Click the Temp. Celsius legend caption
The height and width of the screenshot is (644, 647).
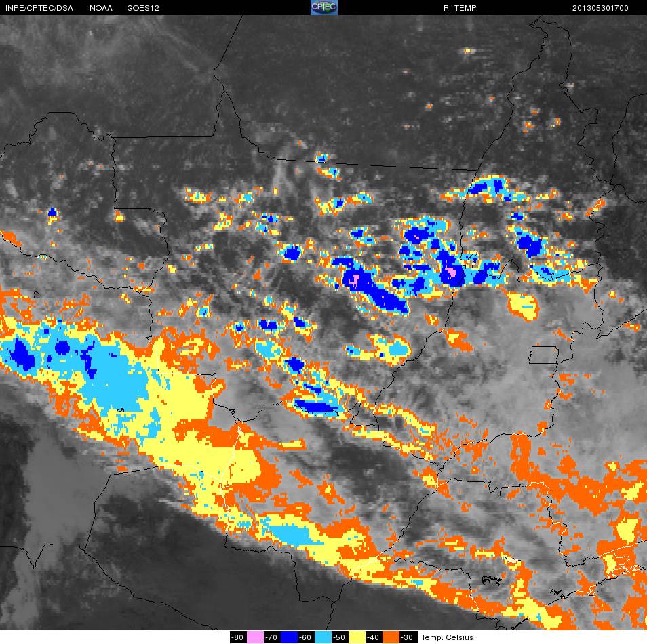447,637
